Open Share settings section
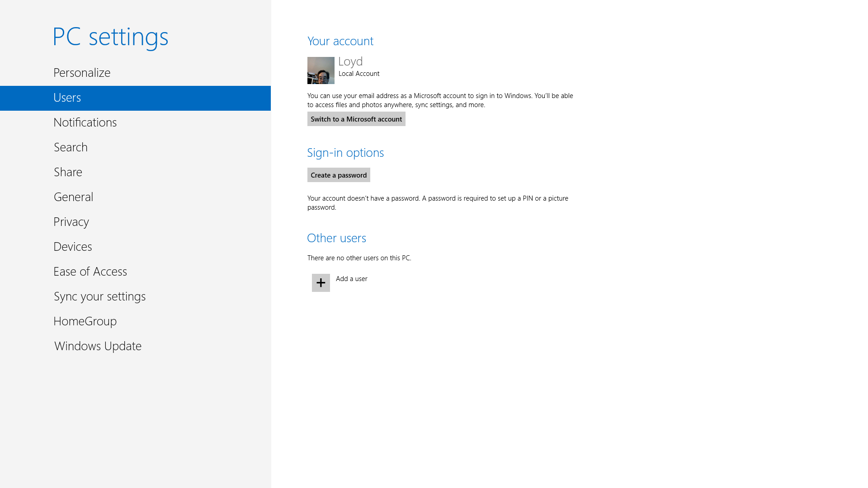This screenshot has width=868, height=488. pos(69,172)
